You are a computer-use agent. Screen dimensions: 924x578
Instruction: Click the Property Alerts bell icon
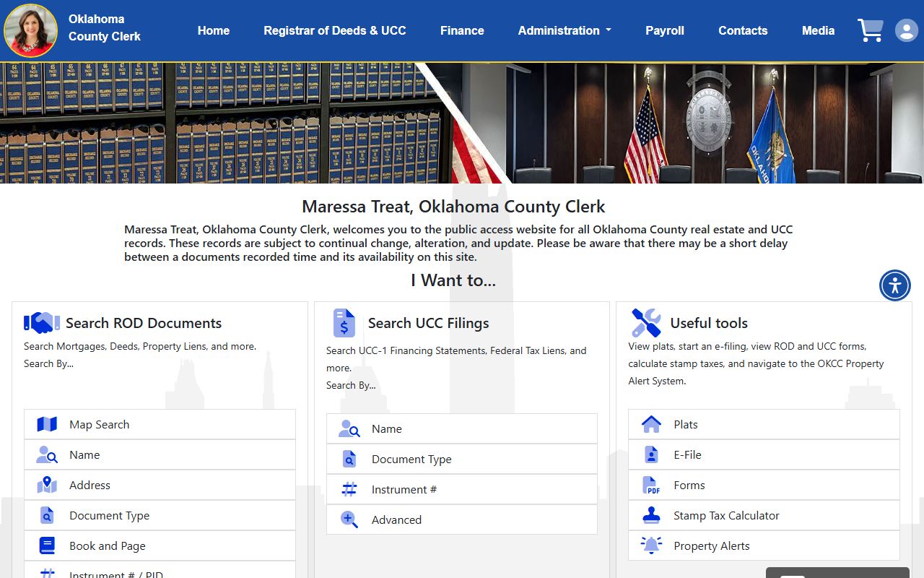pyautogui.click(x=651, y=545)
